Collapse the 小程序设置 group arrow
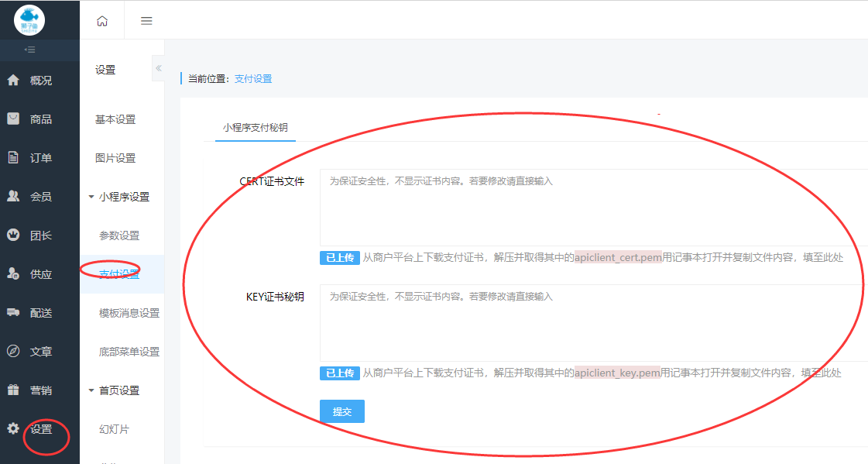This screenshot has width=868, height=464. pyautogui.click(x=91, y=197)
